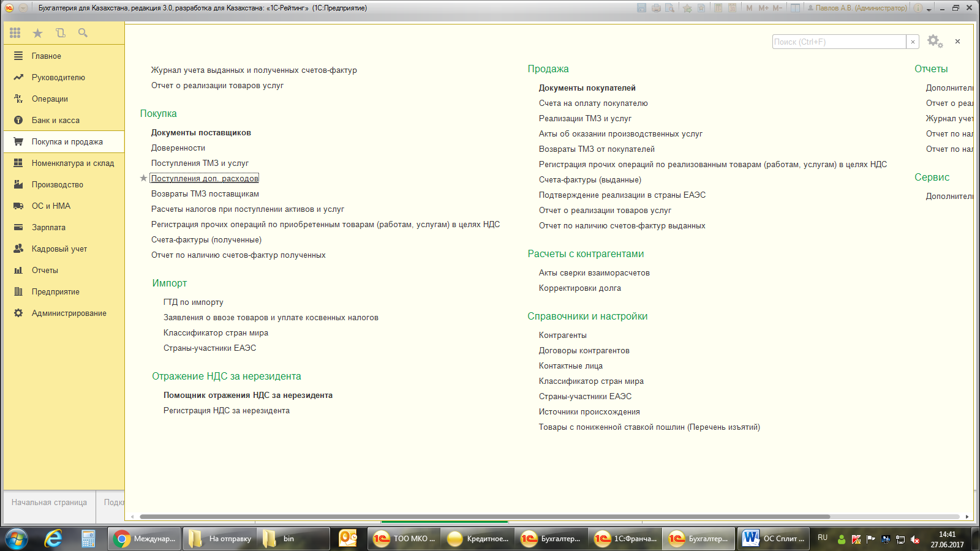Open Журнал учета выданных и полученных счетов-фактур
The height and width of the screenshot is (551, 980).
254,70
